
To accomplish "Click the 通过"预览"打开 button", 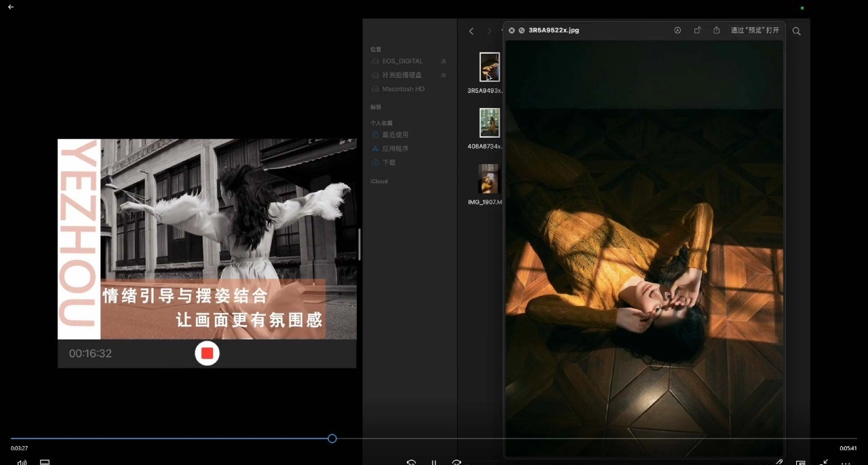I will 755,31.
